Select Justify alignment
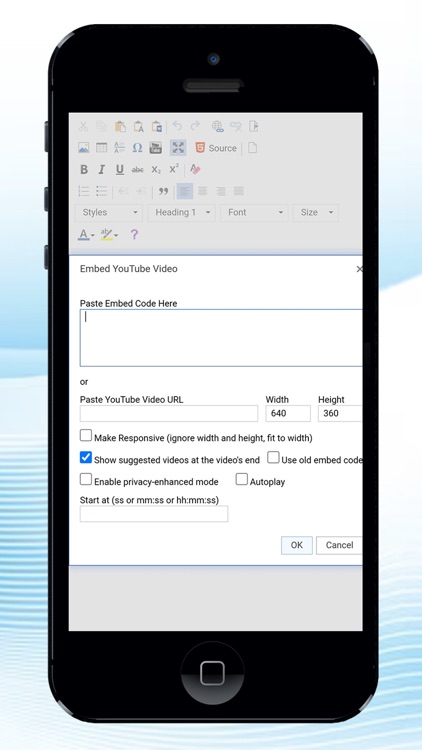Screen dimensions: 422x750 pyautogui.click(x=238, y=191)
